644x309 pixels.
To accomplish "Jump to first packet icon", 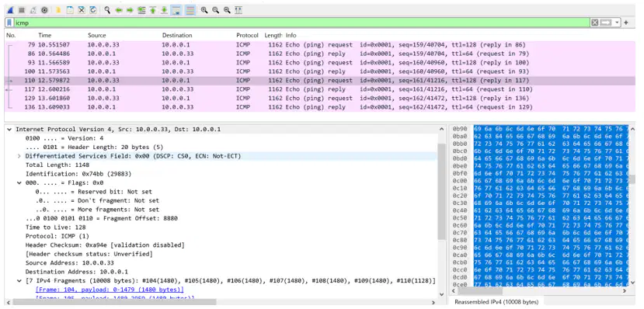I will pos(153,10).
